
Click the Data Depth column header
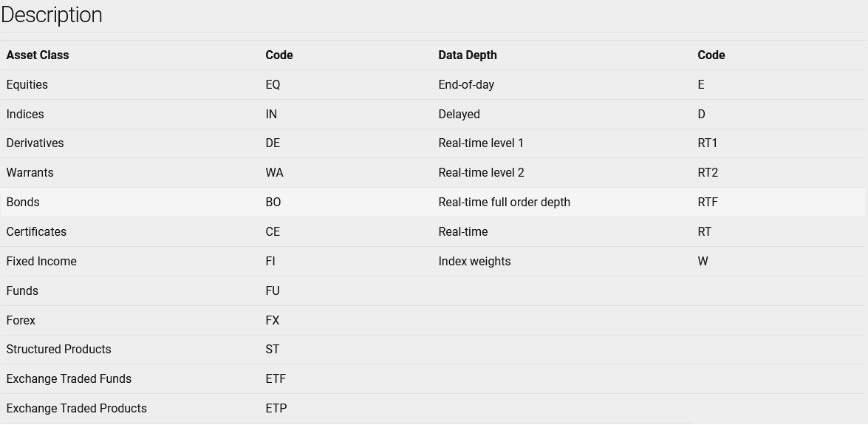(467, 55)
